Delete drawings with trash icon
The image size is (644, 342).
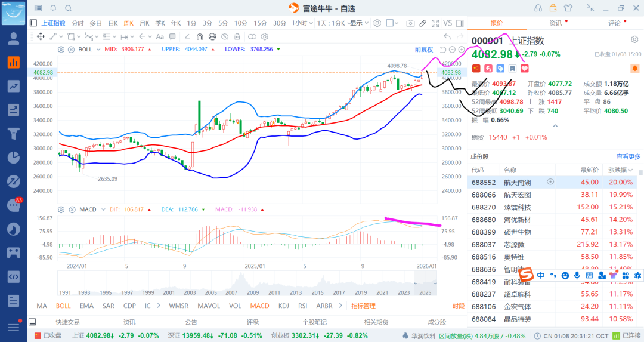(237, 36)
